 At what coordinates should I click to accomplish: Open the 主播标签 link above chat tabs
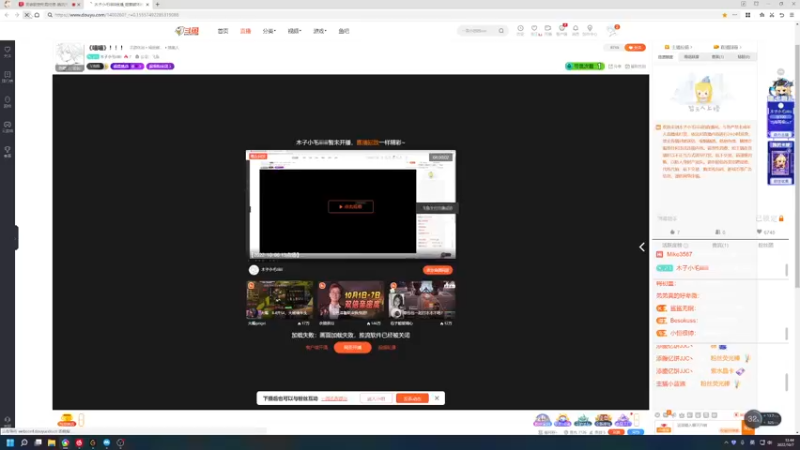pyautogui.click(x=678, y=47)
